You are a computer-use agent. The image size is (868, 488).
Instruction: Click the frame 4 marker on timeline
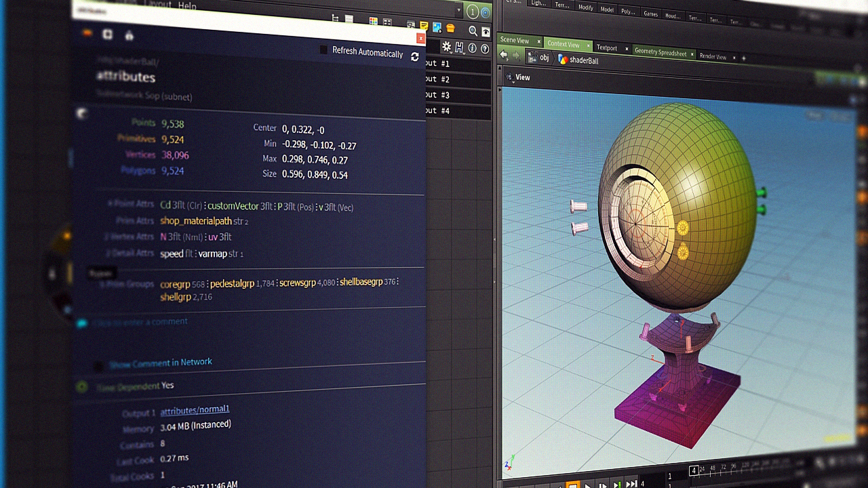(x=694, y=470)
